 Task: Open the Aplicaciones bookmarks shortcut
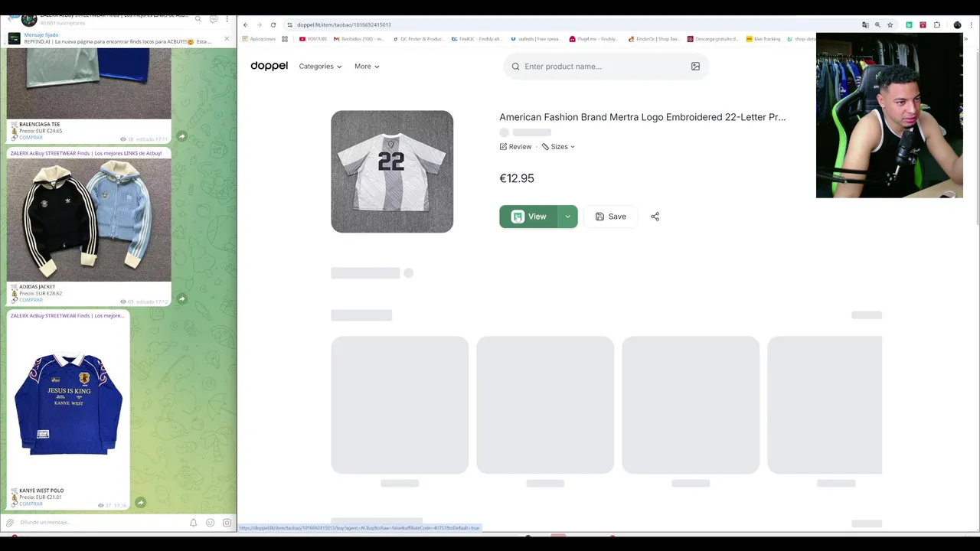[x=259, y=39]
